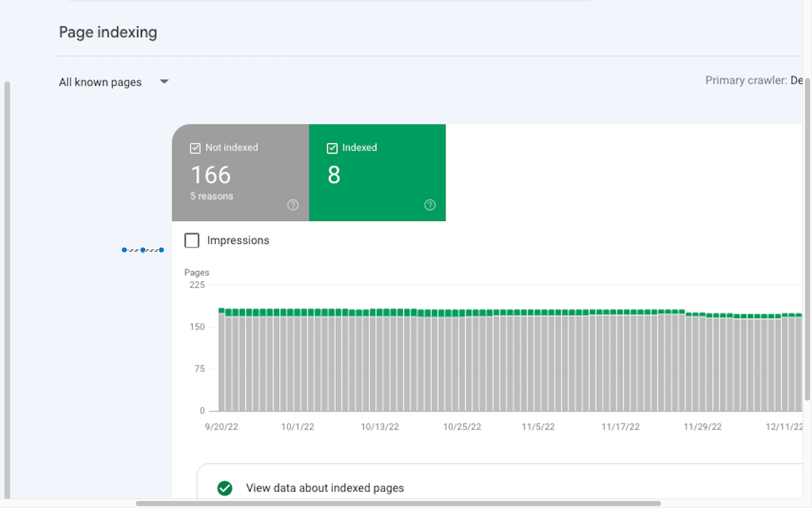Click the 5 reasons text
This screenshot has height=508, width=812.
[x=212, y=196]
